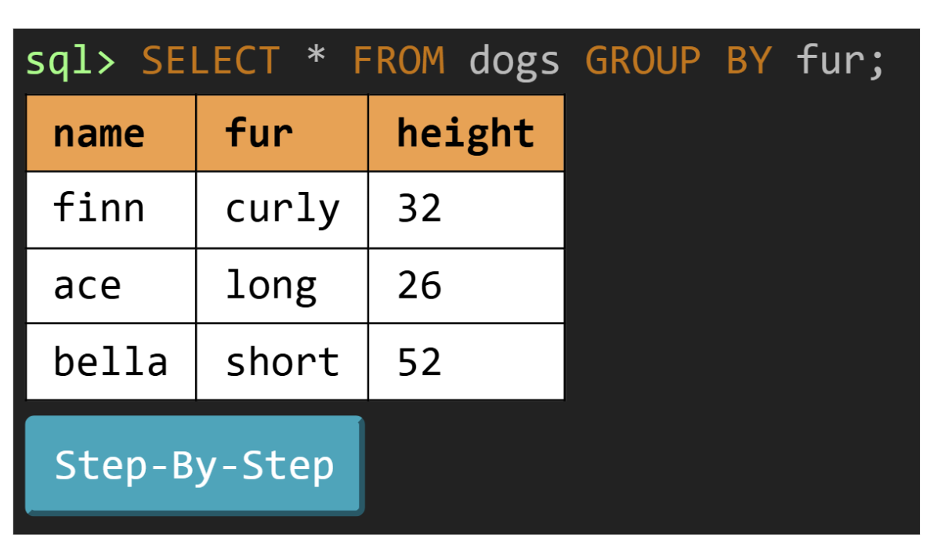The width and height of the screenshot is (934, 560).
Task: Click the height value 32
Action: point(420,209)
